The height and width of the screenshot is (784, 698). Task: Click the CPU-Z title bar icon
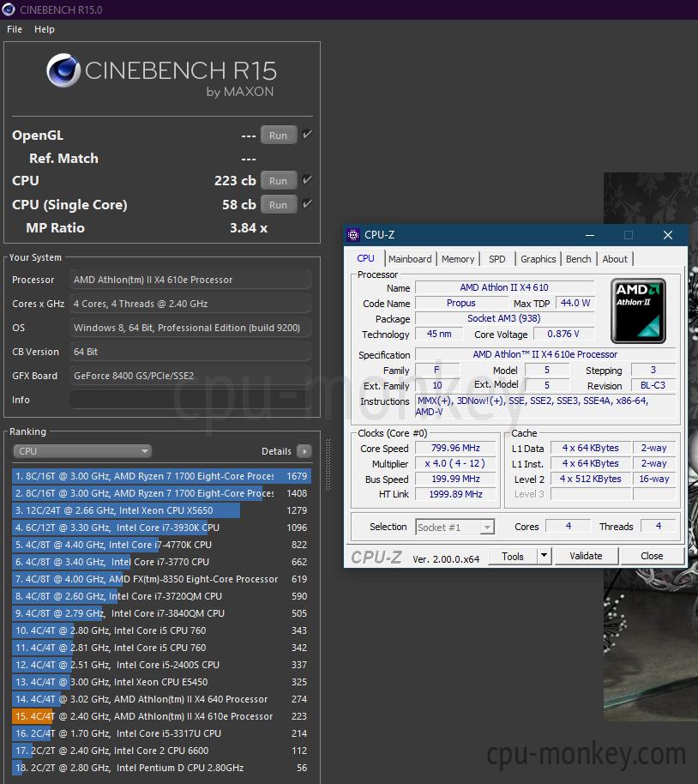click(x=353, y=234)
